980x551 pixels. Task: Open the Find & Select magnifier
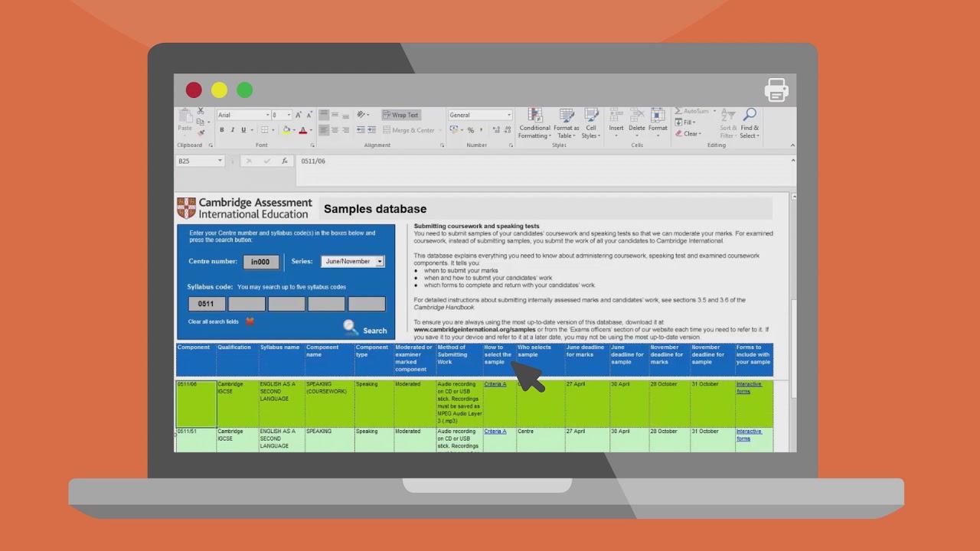click(x=750, y=124)
